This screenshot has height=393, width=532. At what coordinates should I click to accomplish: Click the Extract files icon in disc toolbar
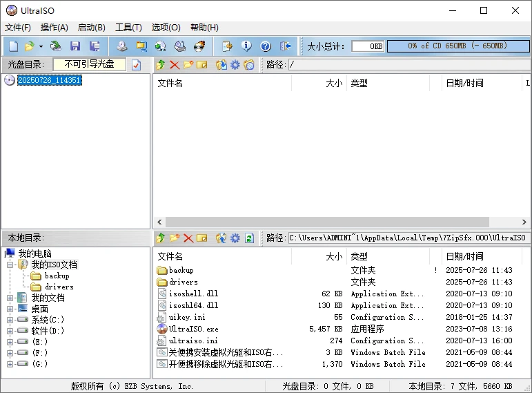[x=221, y=64]
